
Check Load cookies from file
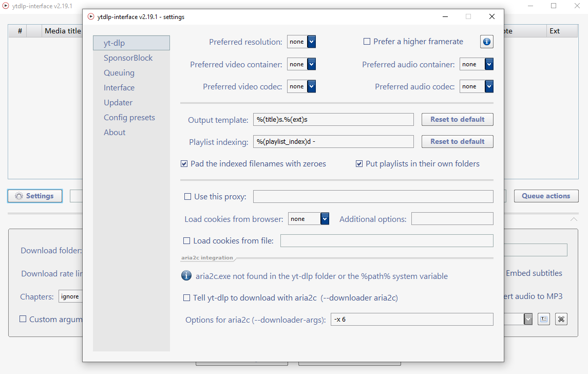point(186,241)
